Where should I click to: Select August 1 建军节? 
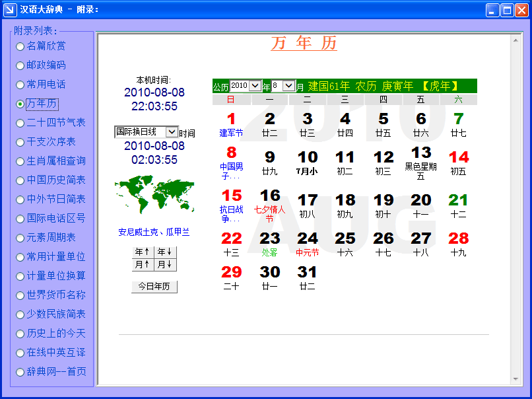point(232,125)
